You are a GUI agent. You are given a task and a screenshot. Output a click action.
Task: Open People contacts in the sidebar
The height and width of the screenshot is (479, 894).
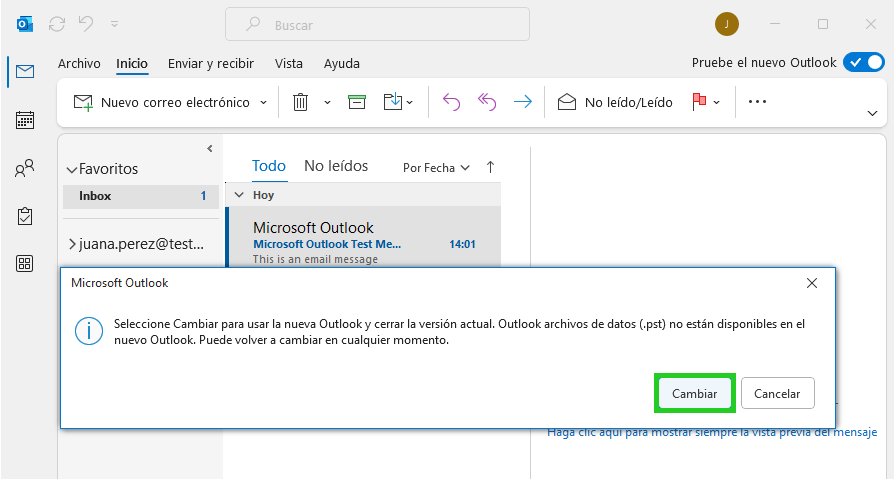coord(25,168)
